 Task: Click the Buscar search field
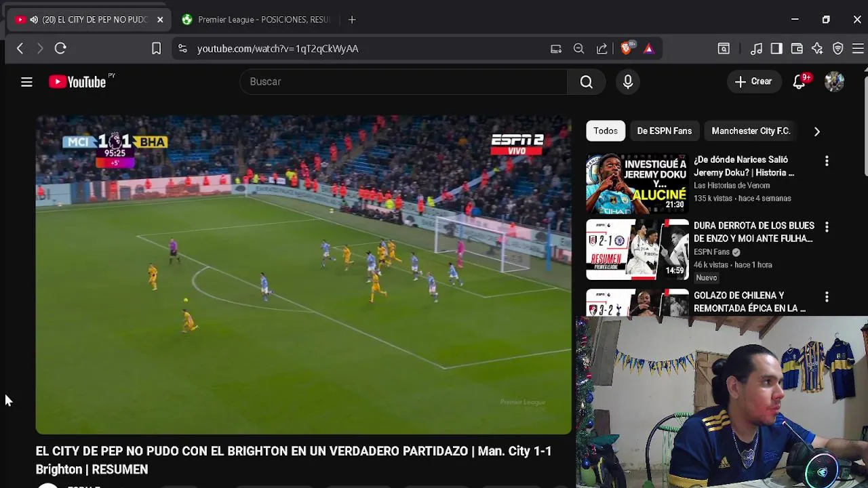coord(403,81)
